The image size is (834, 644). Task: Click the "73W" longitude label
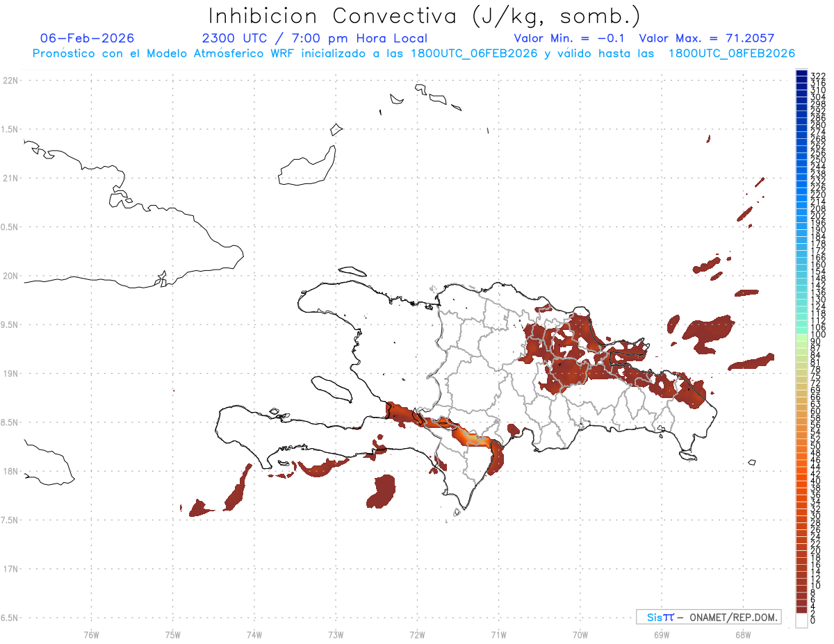pyautogui.click(x=336, y=634)
